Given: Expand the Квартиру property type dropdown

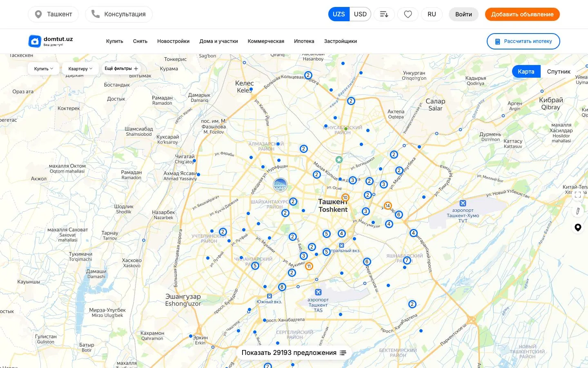Looking at the screenshot, I should tap(80, 69).
